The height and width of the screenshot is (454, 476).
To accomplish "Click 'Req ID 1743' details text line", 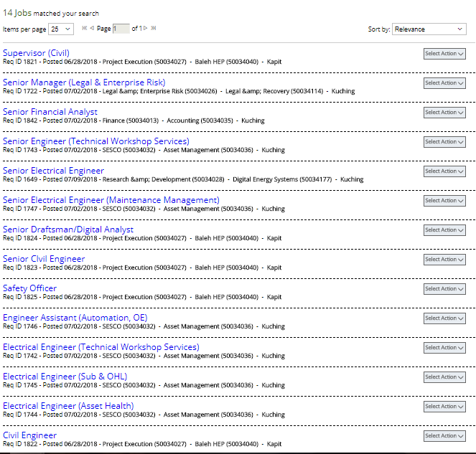I will (144, 150).
